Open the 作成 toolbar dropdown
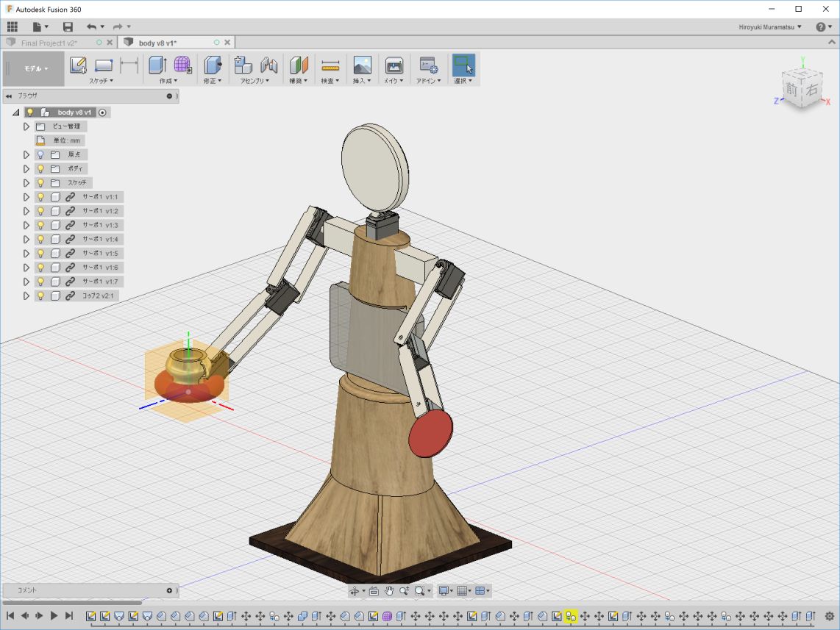This screenshot has width=840, height=630. (x=168, y=81)
